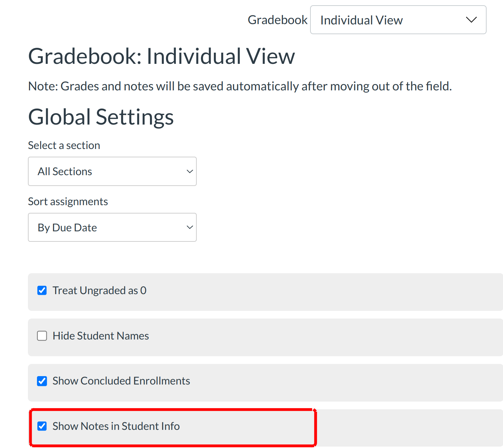Click the "Treat Ungraded as 0" label text

pos(99,290)
